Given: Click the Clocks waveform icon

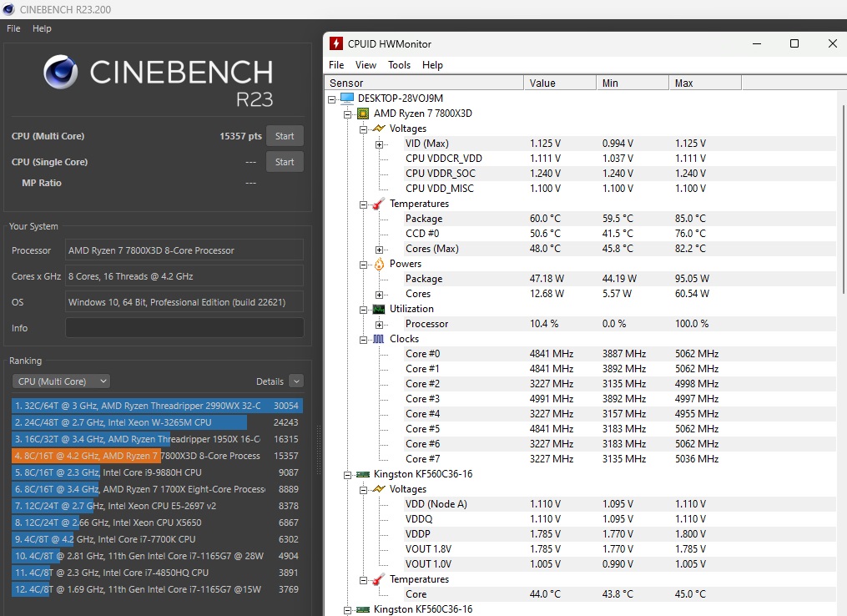Looking at the screenshot, I should 379,339.
